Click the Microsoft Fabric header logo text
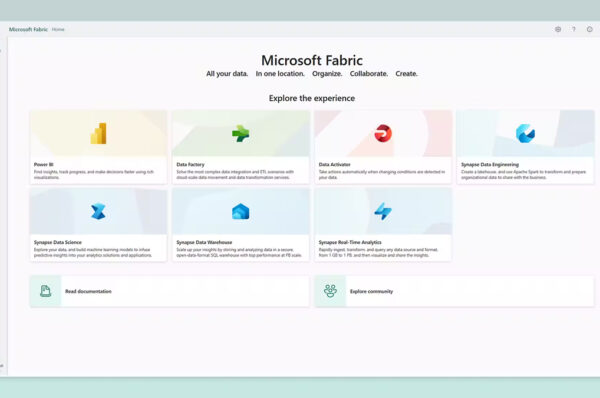 pos(28,29)
